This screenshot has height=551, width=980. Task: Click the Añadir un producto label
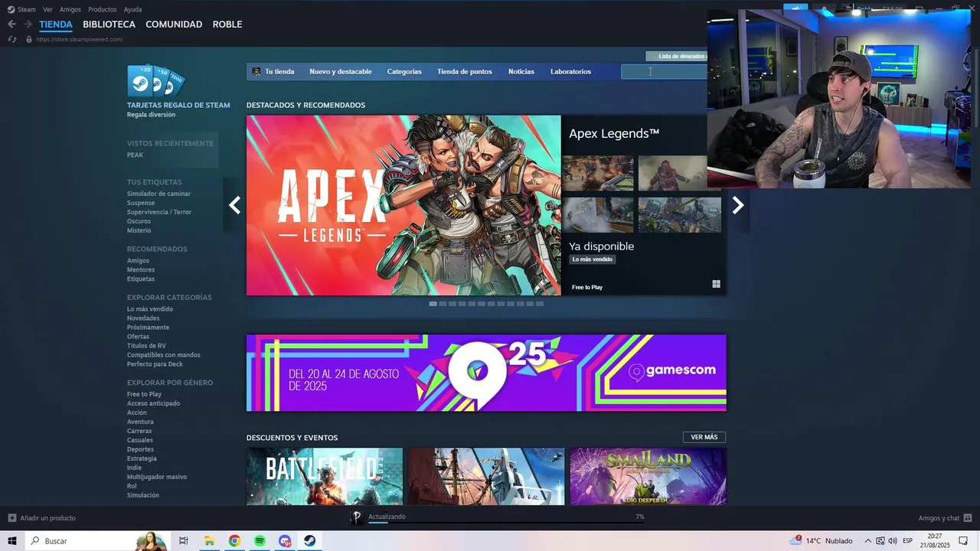tap(48, 518)
